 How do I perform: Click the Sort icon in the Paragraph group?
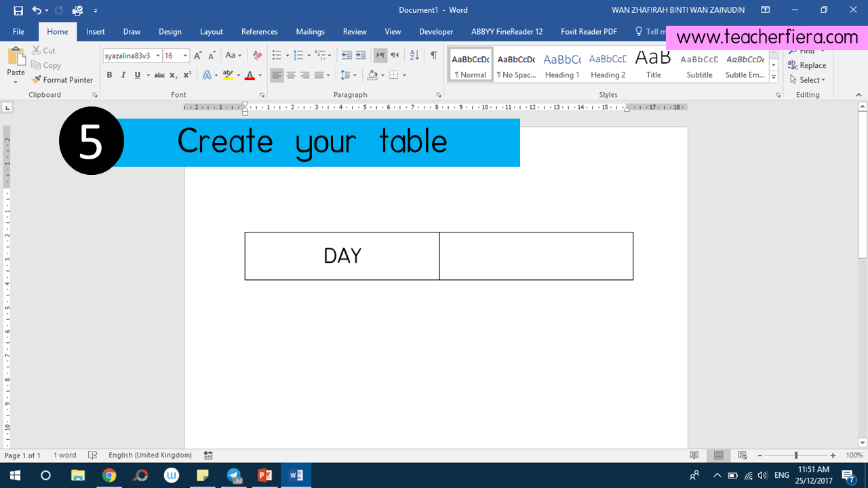pos(414,55)
